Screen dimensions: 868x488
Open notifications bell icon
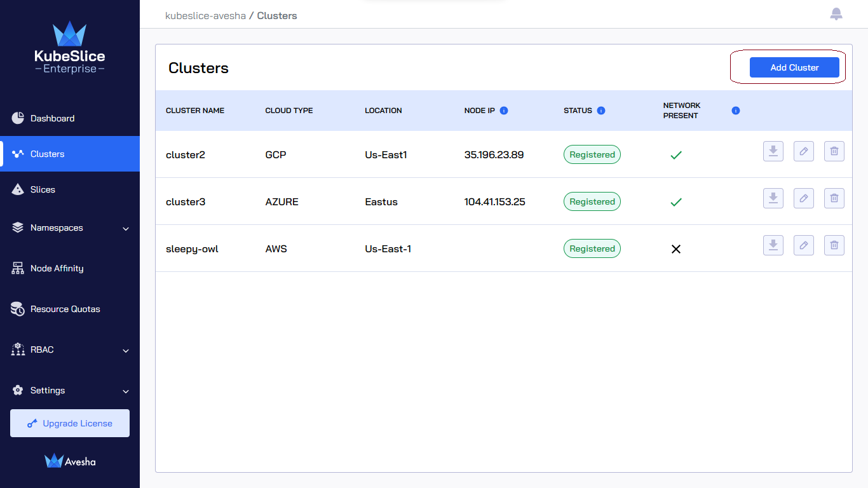(836, 14)
